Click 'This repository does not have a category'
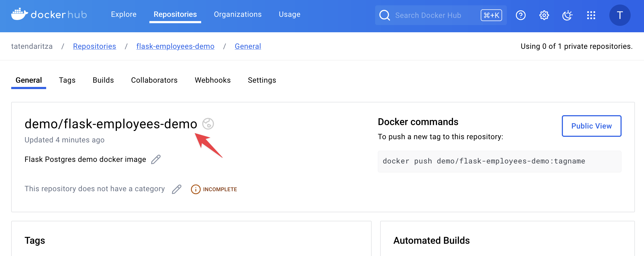 pyautogui.click(x=95, y=189)
